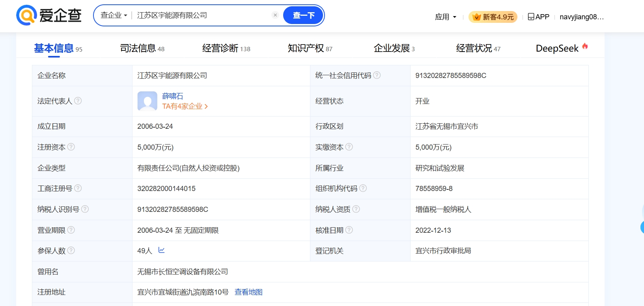Open the 查看地图 link
This screenshot has height=306, width=644.
point(248,292)
